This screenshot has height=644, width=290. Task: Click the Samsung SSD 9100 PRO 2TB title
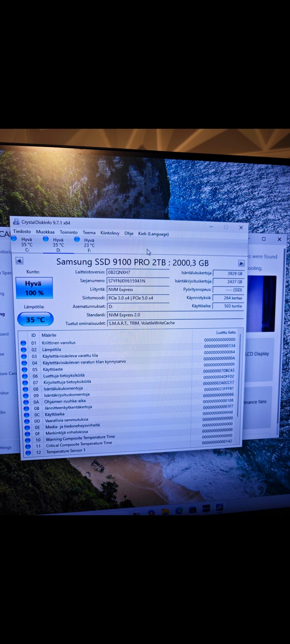pyautogui.click(x=132, y=262)
